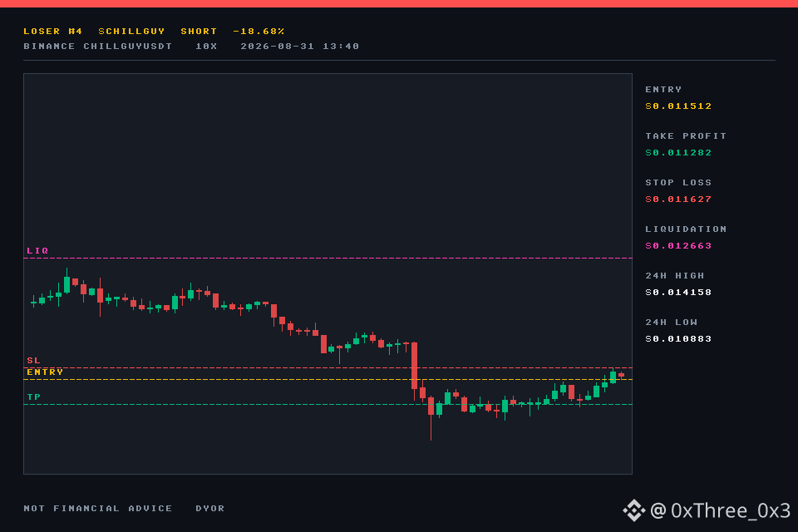This screenshot has height=532, width=798.
Task: Click the 'TAKE PROFIT' label
Action: coord(686,136)
